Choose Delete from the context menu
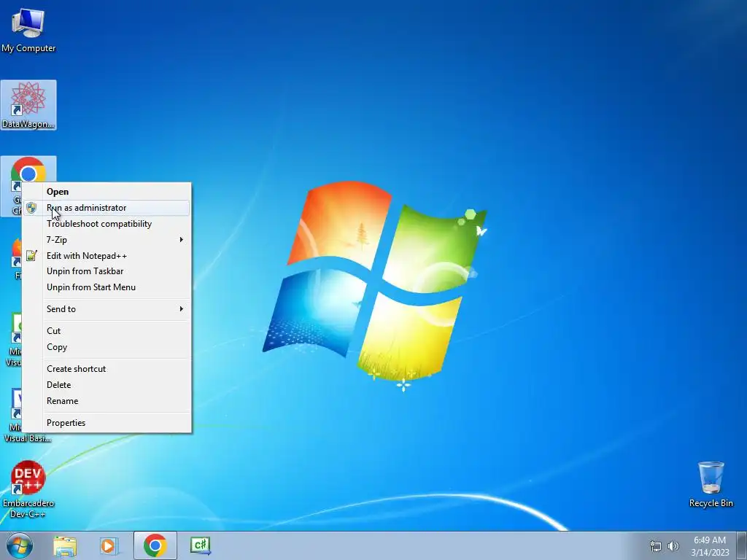747x560 pixels. click(107, 385)
